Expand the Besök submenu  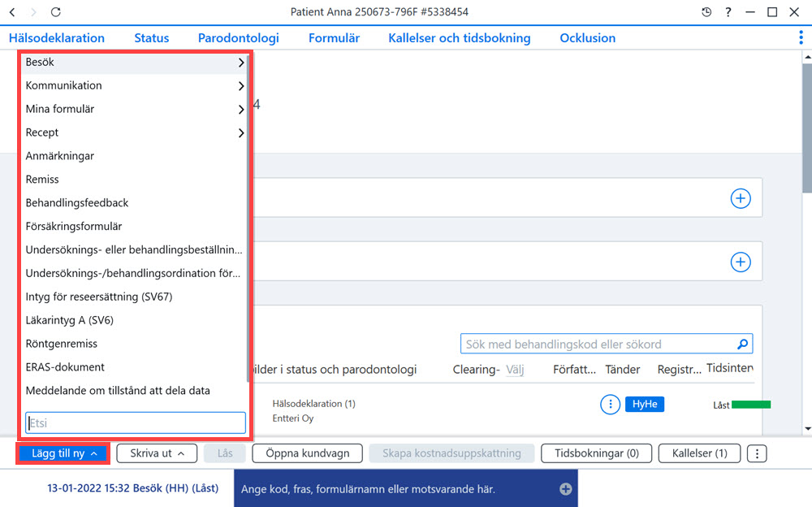point(134,63)
